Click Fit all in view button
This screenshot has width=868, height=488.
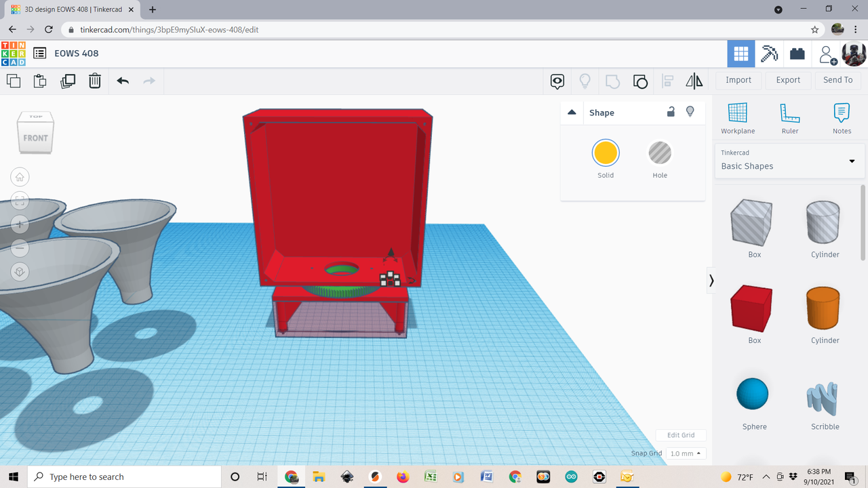(x=20, y=201)
